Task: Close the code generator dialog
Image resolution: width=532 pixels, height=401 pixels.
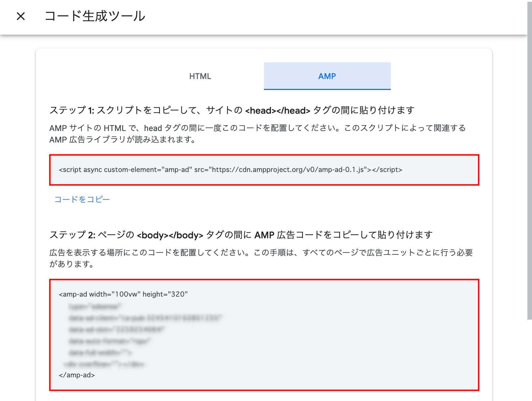Action: click(21, 16)
